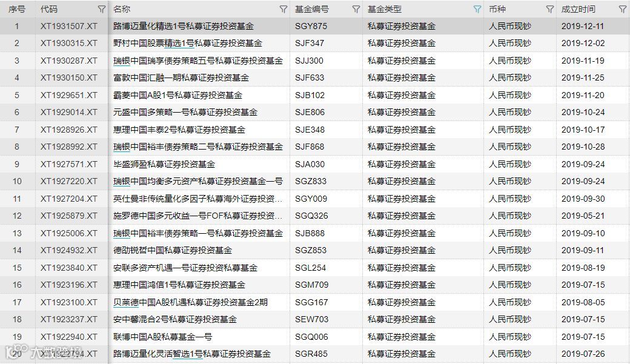Image resolution: width=630 pixels, height=364 pixels.
Task: Select fund 霸菱中国A股1号私募证券投资基金
Action: tap(178, 95)
